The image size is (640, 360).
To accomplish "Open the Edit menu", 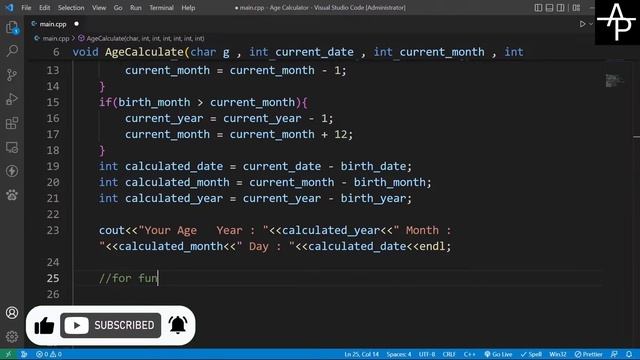I will [44, 8].
